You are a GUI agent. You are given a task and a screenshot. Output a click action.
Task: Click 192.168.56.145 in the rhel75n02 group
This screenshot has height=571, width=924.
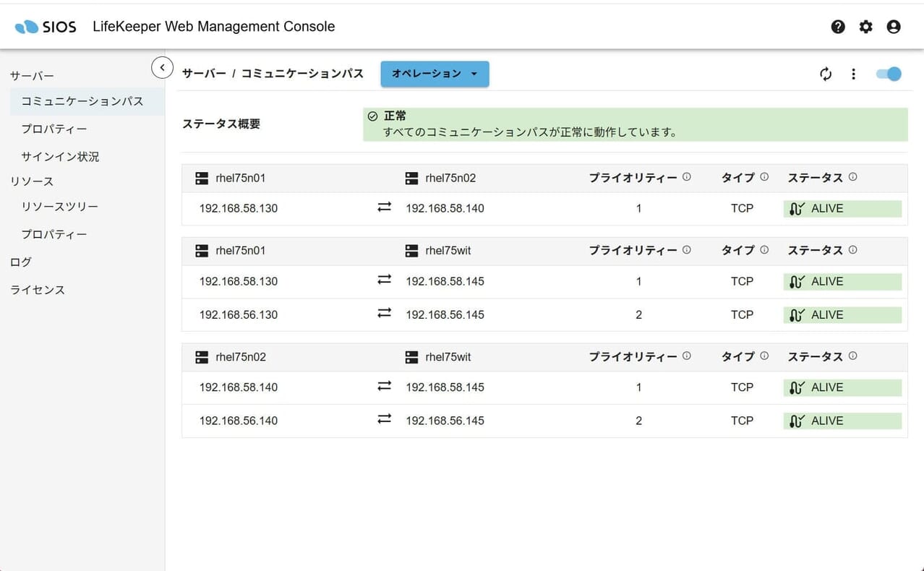point(445,421)
